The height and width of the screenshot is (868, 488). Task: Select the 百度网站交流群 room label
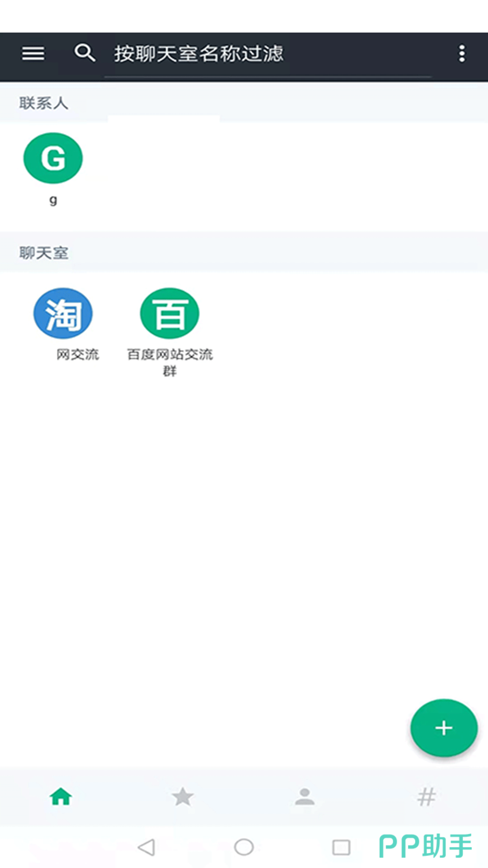coord(169,363)
